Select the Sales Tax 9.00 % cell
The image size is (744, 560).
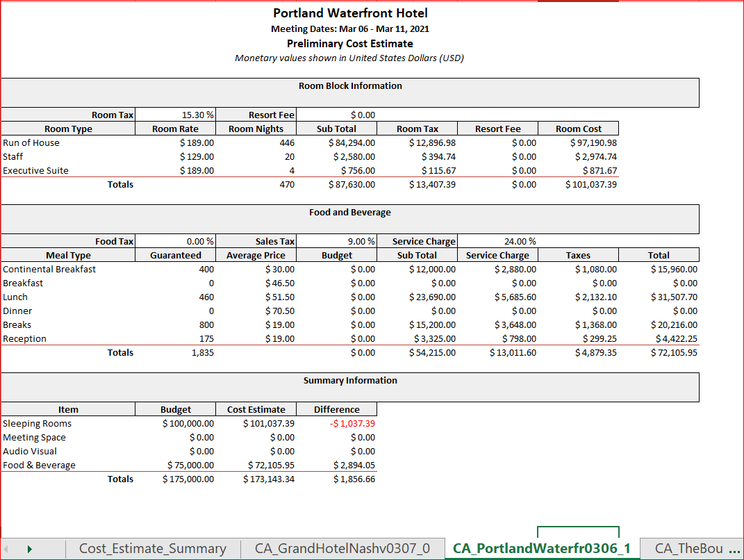point(336,241)
